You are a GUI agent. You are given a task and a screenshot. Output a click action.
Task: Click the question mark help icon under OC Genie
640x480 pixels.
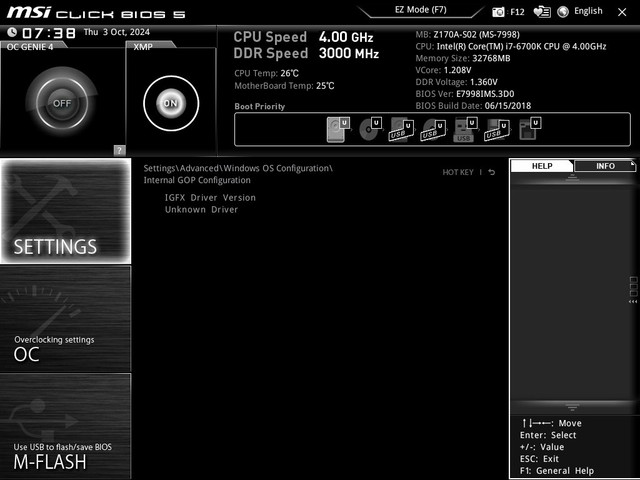coord(119,150)
